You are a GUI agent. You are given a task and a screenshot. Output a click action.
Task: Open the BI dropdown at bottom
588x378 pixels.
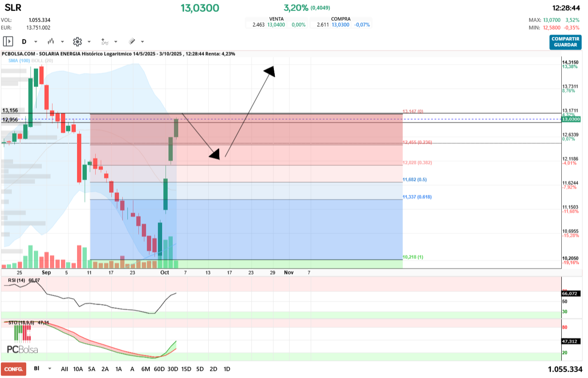(x=50, y=369)
